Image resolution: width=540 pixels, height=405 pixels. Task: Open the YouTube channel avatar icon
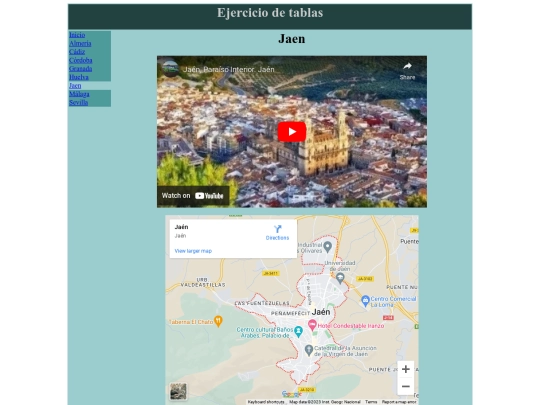170,69
